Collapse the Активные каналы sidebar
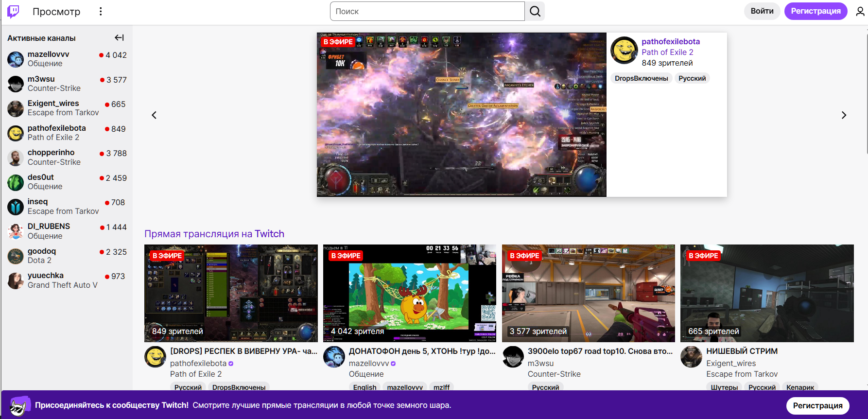The width and height of the screenshot is (868, 419). [119, 37]
